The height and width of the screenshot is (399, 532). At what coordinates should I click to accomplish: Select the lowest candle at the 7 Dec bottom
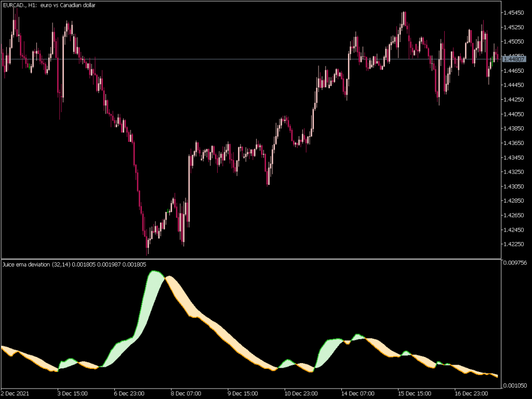click(147, 244)
